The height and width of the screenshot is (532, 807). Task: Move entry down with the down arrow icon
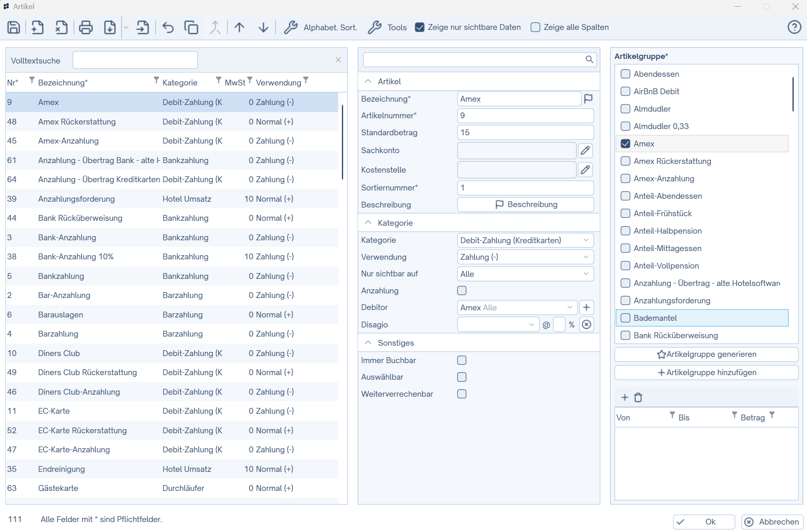point(263,27)
